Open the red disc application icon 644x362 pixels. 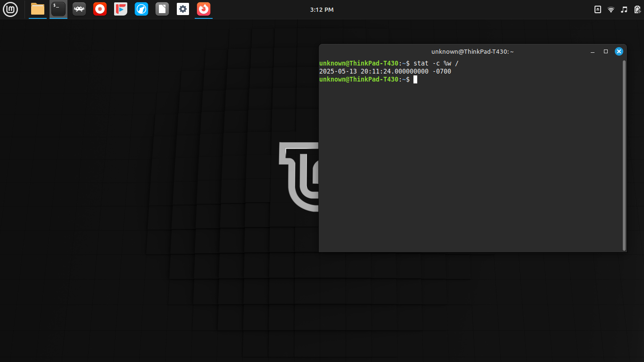(100, 9)
